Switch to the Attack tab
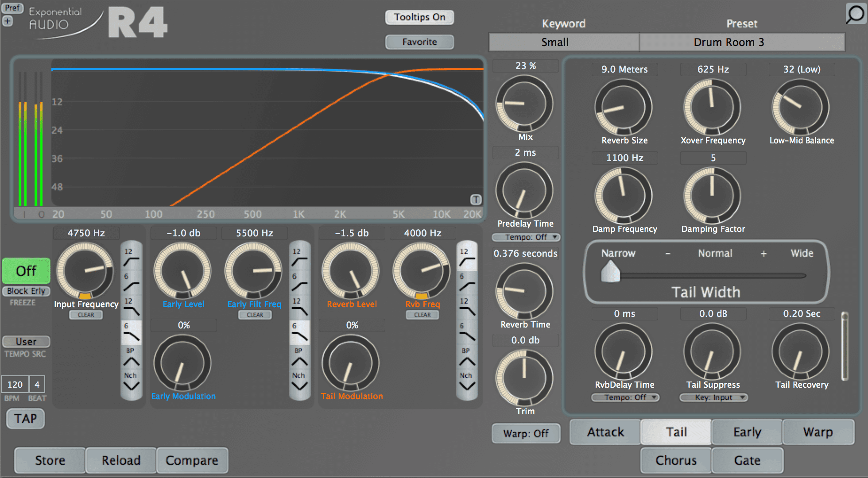The height and width of the screenshot is (478, 868). (x=605, y=432)
